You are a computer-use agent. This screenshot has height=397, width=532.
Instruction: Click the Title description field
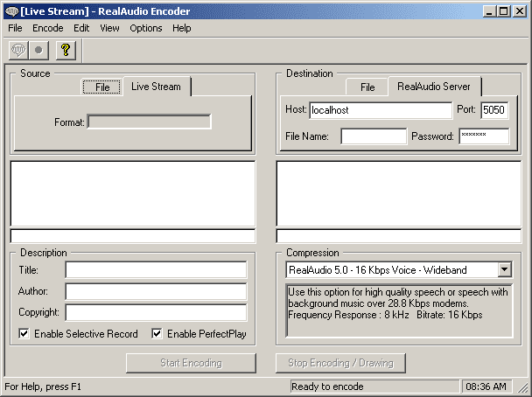click(156, 270)
